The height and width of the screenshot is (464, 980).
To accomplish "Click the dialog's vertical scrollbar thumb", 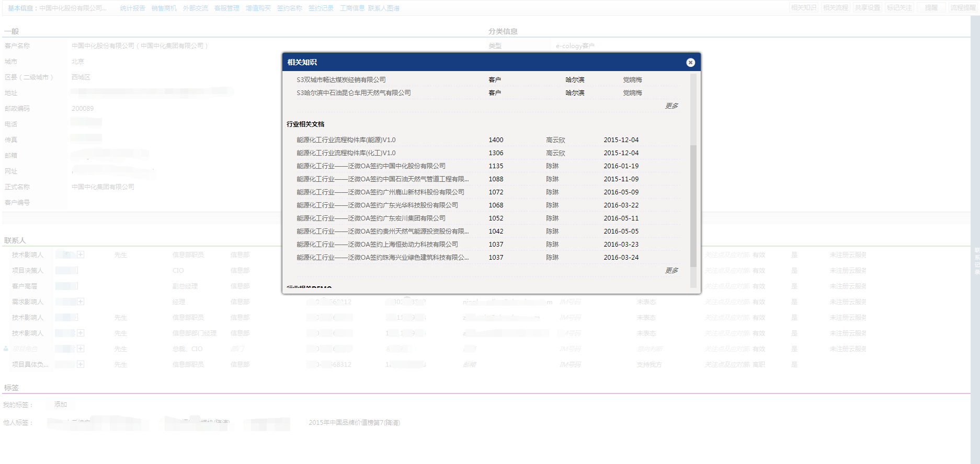I will click(693, 206).
